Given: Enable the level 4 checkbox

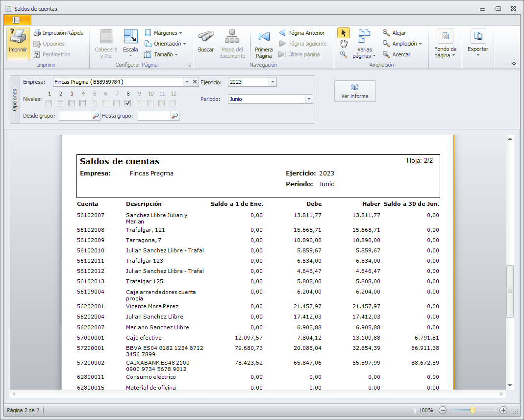Looking at the screenshot, I should (x=83, y=103).
